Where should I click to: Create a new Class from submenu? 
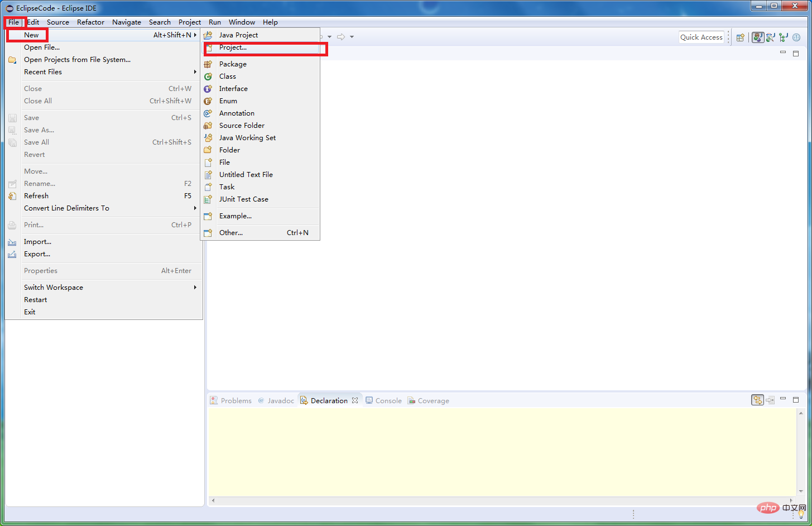(x=260, y=76)
